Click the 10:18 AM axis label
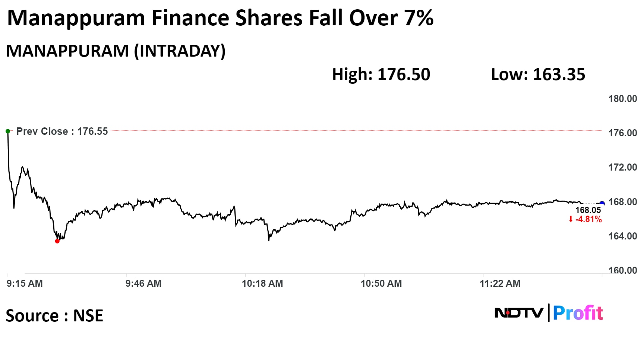644x362 pixels. point(262,283)
